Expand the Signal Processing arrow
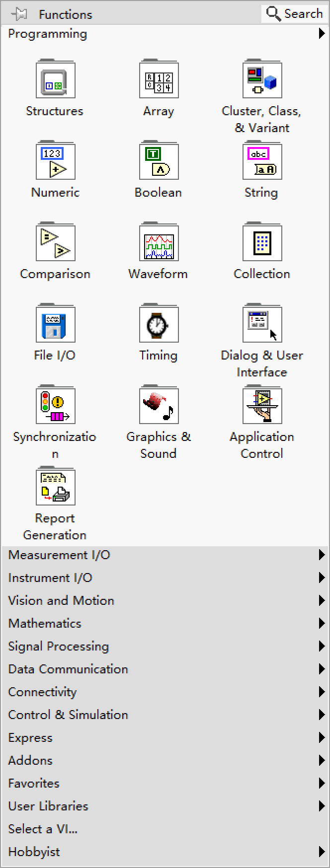This screenshot has height=868, width=330. tap(322, 646)
